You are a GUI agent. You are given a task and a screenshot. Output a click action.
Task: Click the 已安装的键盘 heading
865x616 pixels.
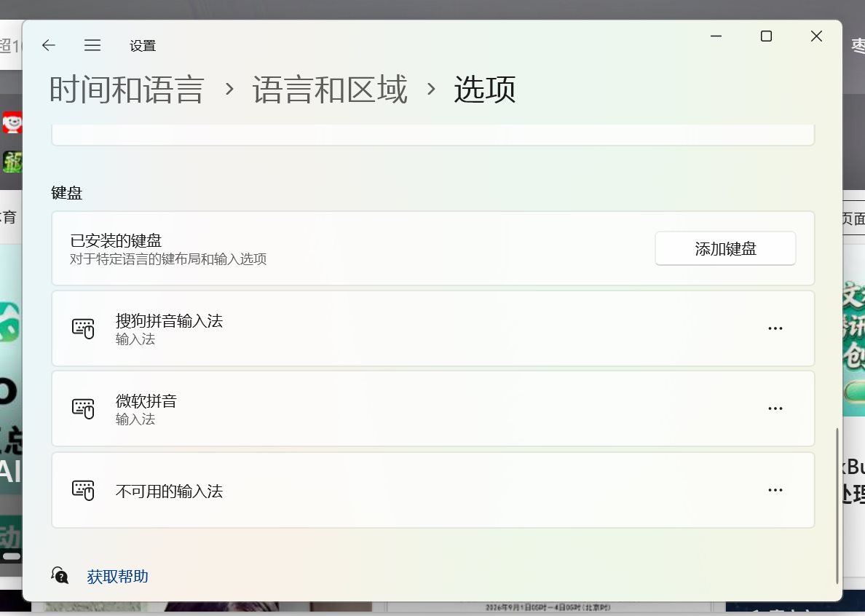click(116, 241)
